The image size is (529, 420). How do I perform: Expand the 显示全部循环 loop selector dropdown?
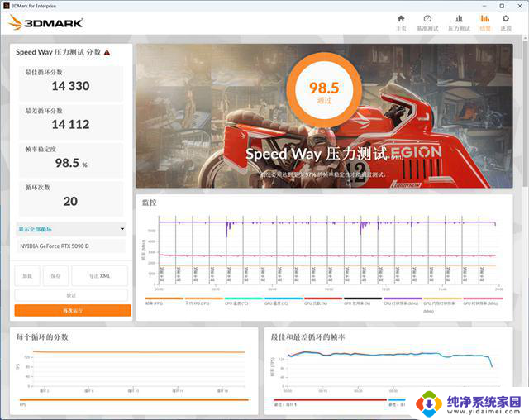pyautogui.click(x=71, y=229)
